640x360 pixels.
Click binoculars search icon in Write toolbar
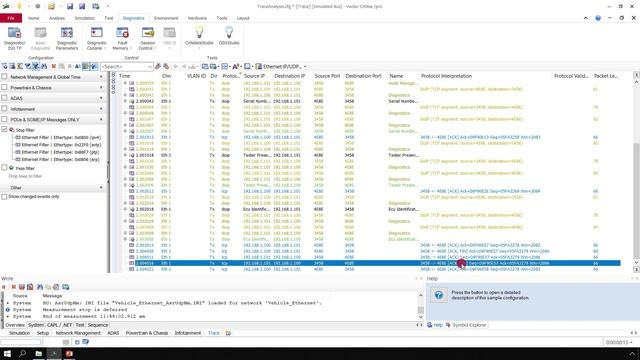40,287
